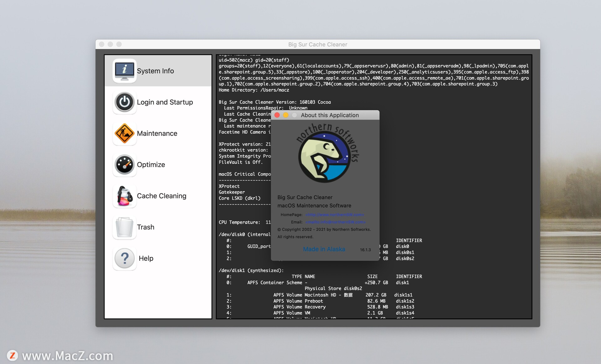Click the Big Sur Cache Cleaner Version line

275,102
